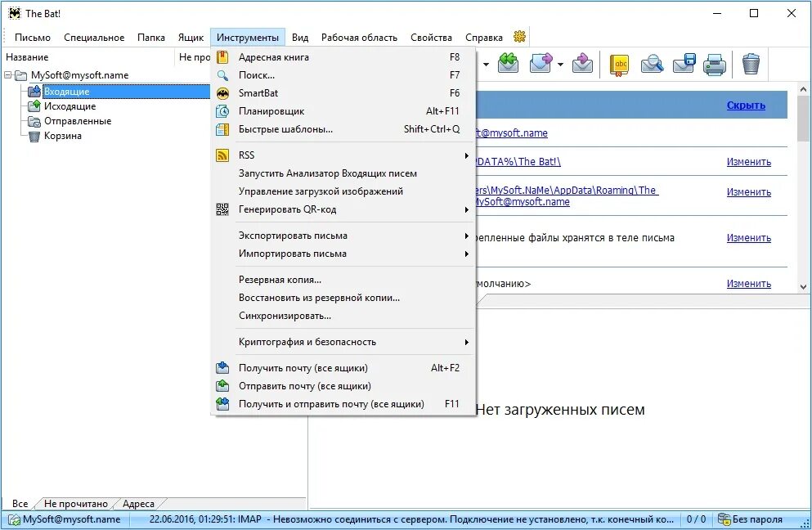
Task: Open the Справка menu
Action: point(483,38)
